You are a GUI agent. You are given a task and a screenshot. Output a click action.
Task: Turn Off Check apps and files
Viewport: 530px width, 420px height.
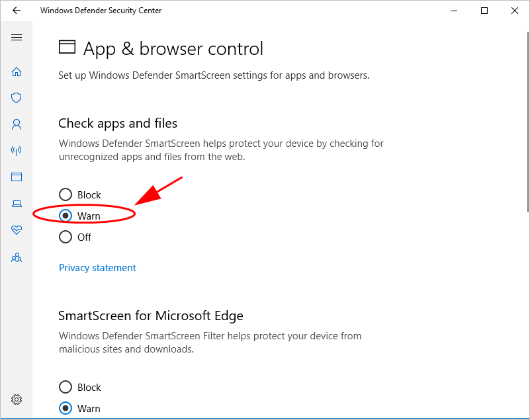pyautogui.click(x=66, y=237)
